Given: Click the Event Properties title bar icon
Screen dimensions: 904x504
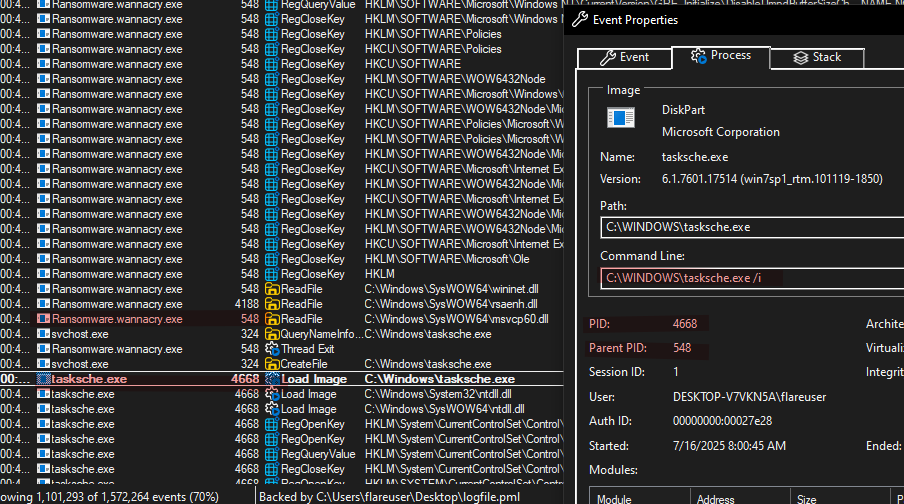Looking at the screenshot, I should tap(576, 19).
